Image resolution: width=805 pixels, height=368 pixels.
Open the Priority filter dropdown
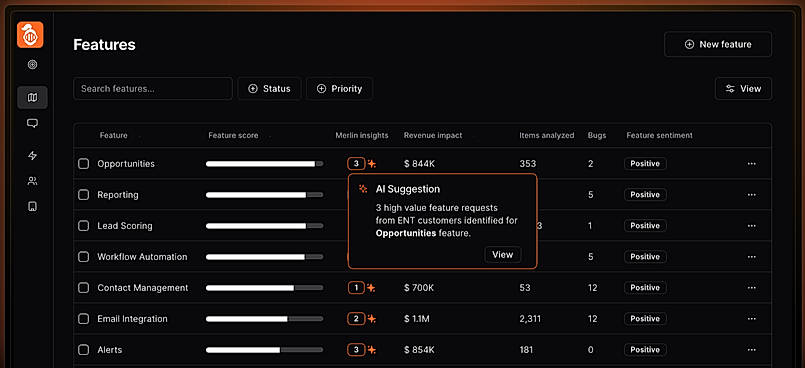coord(339,89)
